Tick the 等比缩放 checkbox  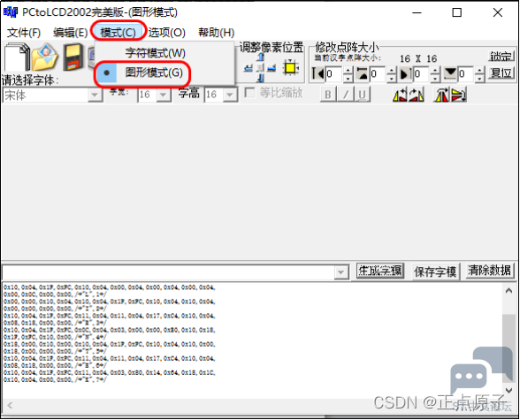249,93
